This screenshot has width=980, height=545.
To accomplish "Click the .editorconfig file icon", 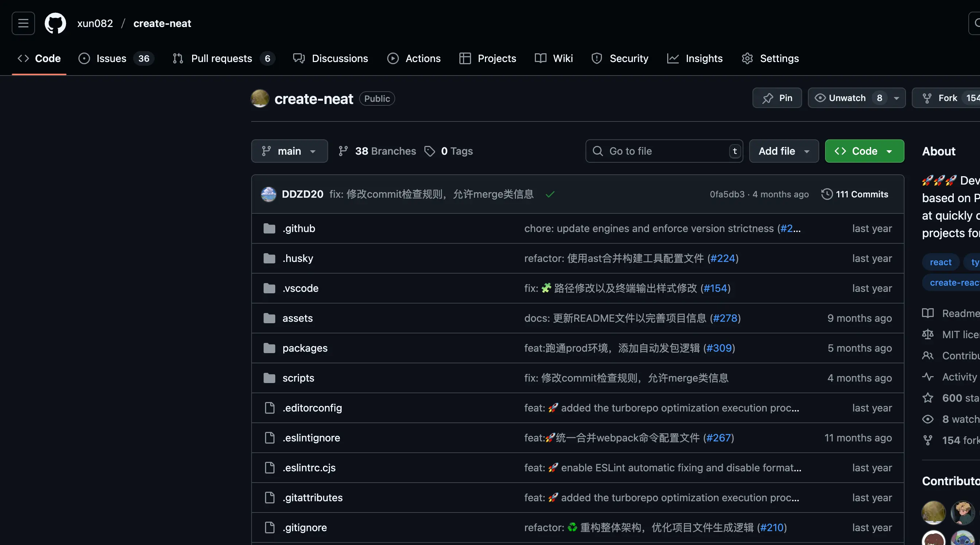I will [x=269, y=408].
